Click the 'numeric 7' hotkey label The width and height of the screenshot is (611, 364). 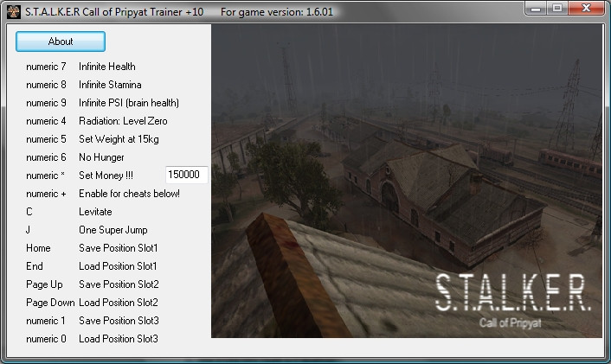click(46, 67)
